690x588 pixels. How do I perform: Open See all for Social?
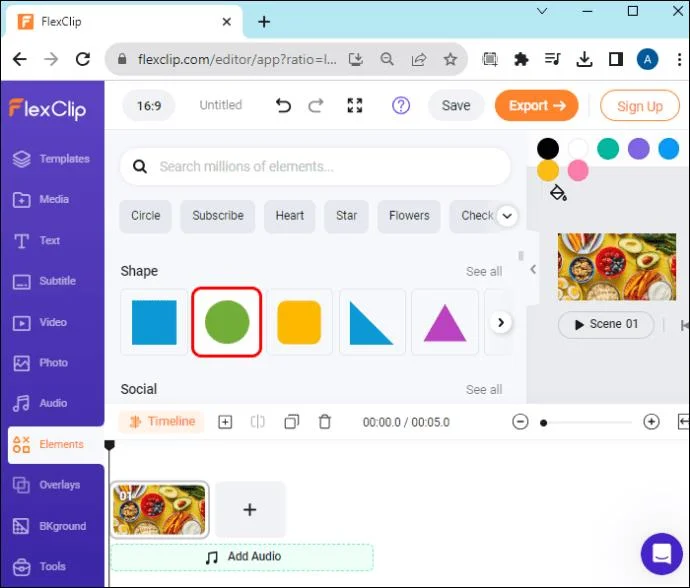(484, 390)
